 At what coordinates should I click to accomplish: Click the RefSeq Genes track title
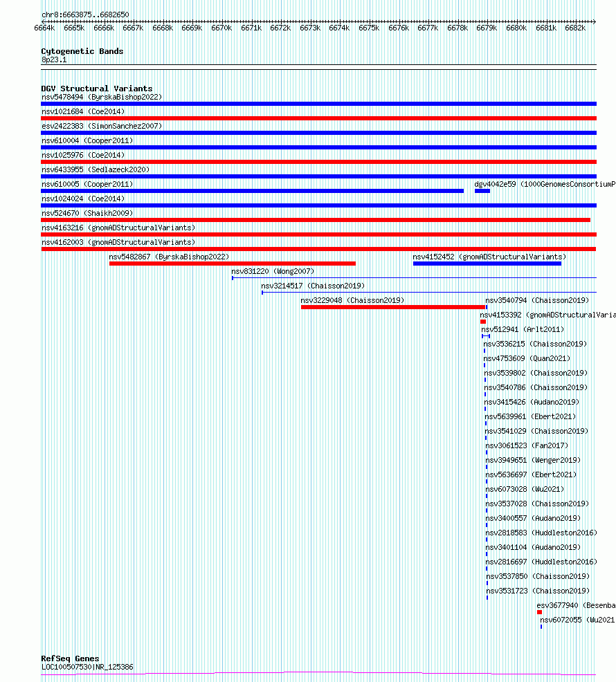[x=70, y=658]
